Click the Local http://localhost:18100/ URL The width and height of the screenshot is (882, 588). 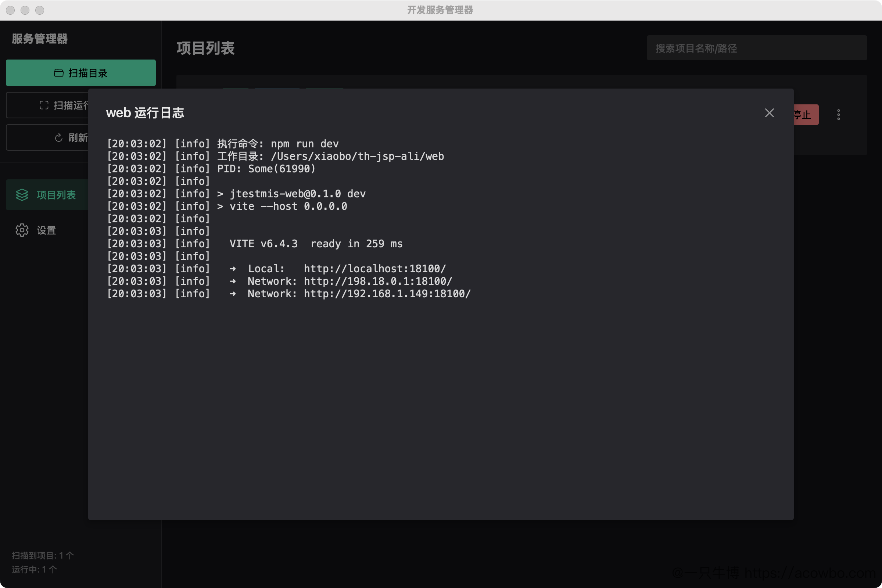click(374, 269)
